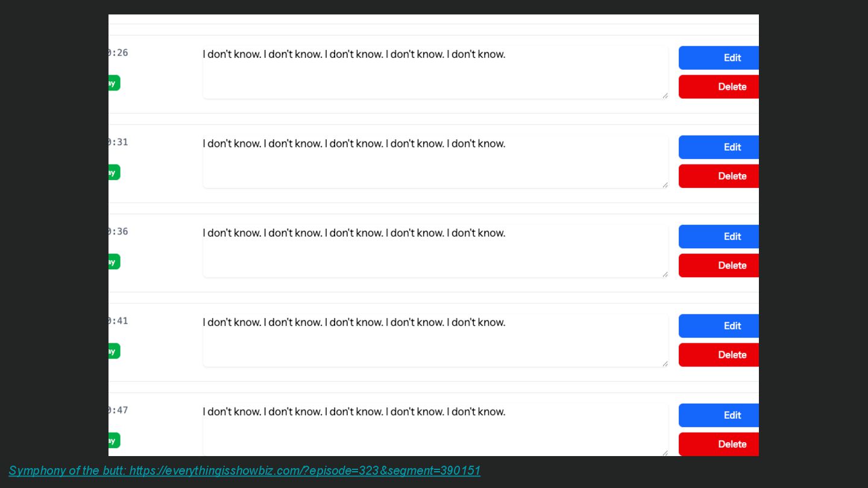Click resize handle of 0:36 text box
Screen dimensions: 868x488
665,274
